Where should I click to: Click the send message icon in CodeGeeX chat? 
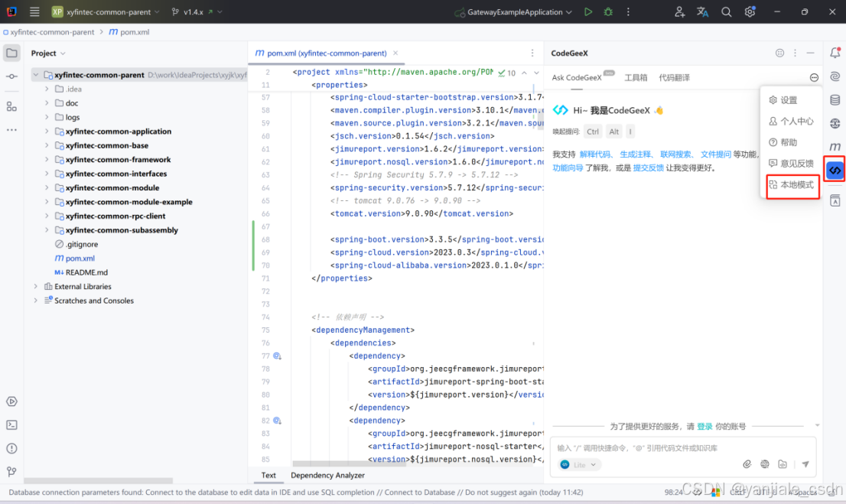point(805,463)
